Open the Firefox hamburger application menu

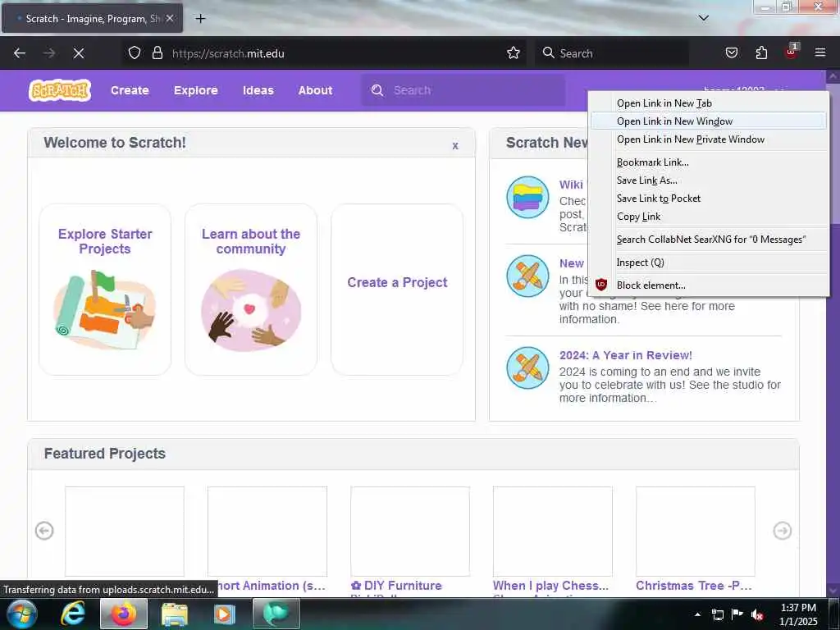pos(820,53)
